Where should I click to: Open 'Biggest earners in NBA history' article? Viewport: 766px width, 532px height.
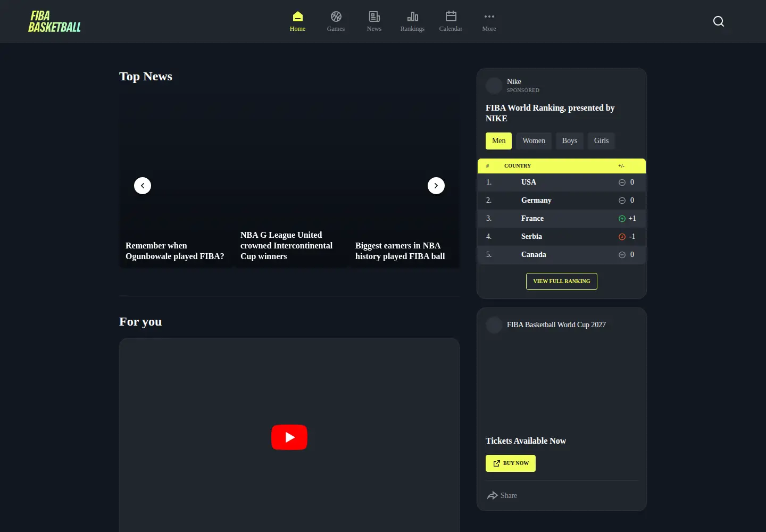click(400, 251)
